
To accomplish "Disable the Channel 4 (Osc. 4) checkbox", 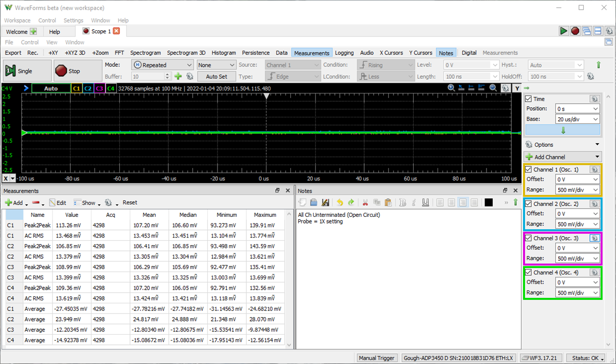I will (x=529, y=272).
